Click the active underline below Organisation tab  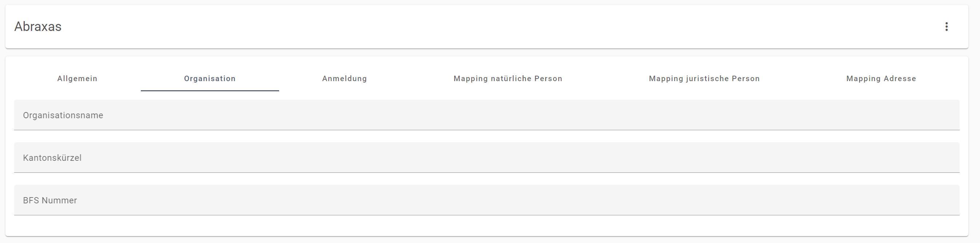pyautogui.click(x=210, y=91)
